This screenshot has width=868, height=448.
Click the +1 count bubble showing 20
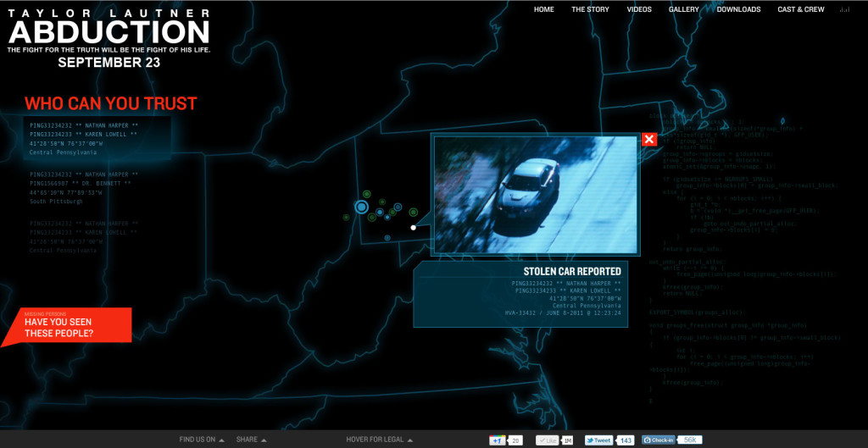point(515,441)
